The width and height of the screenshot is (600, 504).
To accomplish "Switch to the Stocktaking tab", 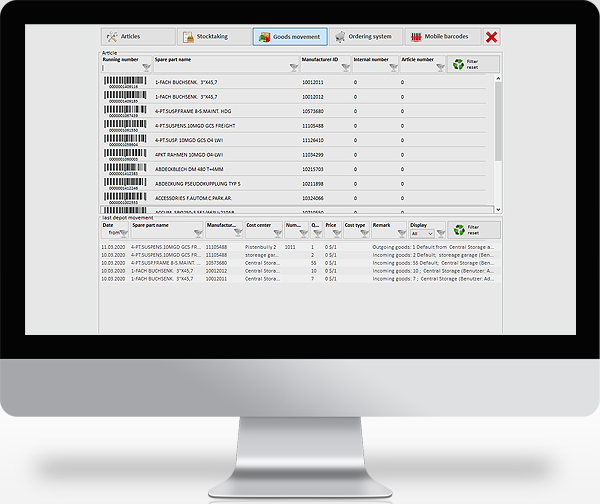I will tap(212, 37).
